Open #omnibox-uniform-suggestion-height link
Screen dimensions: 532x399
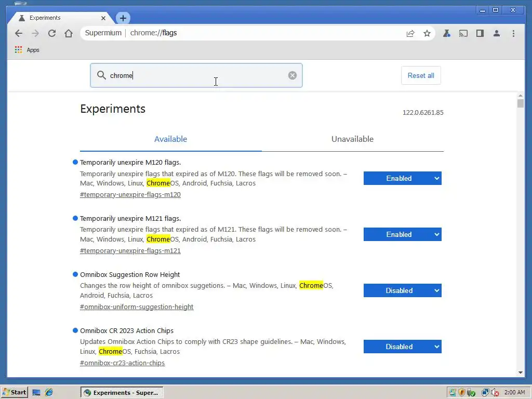pyautogui.click(x=137, y=307)
